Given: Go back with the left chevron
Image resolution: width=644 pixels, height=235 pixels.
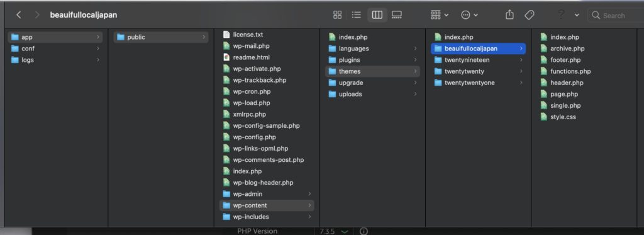Looking at the screenshot, I should [x=18, y=15].
